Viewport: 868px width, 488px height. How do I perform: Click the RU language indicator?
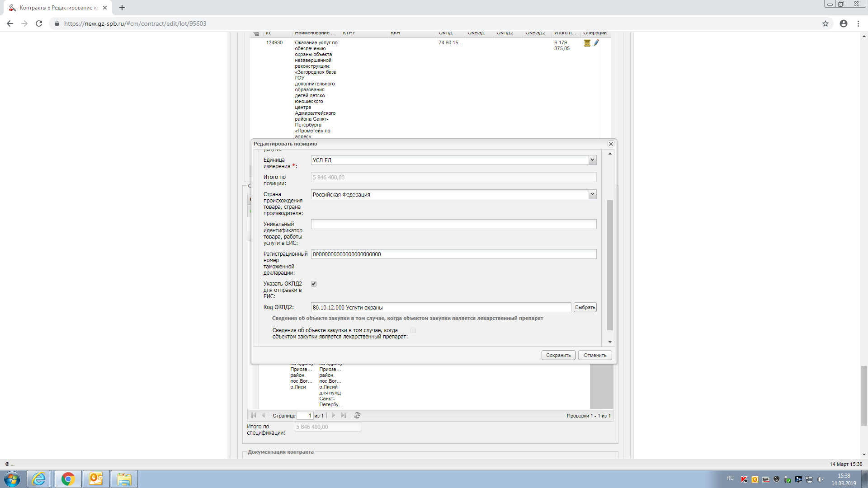coord(730,478)
